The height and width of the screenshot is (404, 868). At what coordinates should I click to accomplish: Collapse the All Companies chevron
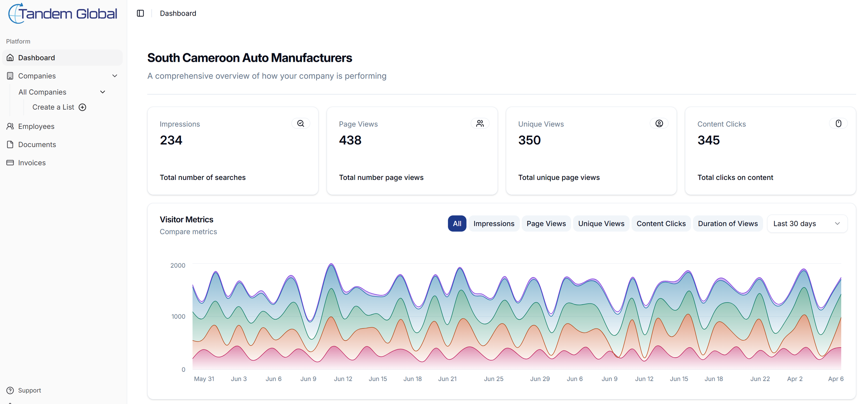tap(102, 92)
